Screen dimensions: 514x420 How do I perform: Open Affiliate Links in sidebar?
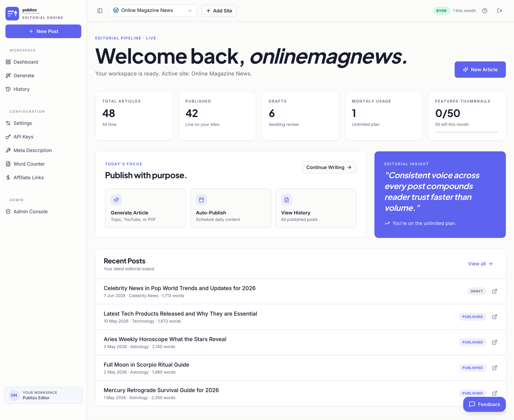(43, 177)
